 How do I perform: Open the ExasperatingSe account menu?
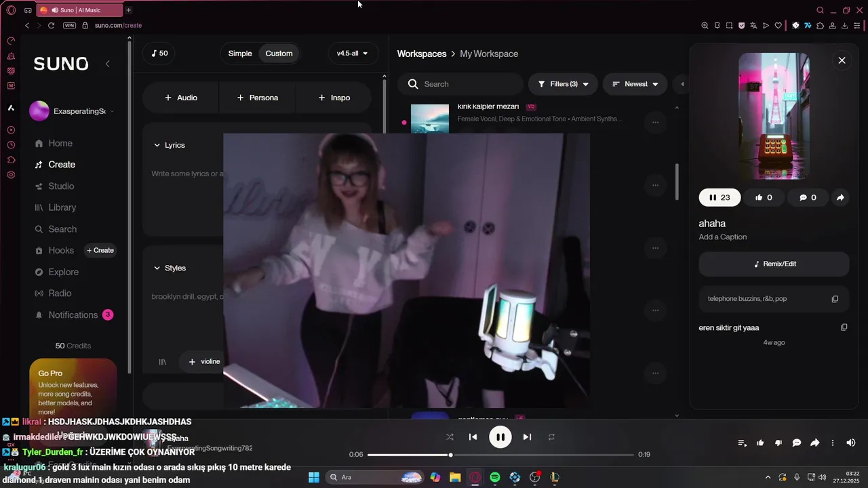point(72,111)
